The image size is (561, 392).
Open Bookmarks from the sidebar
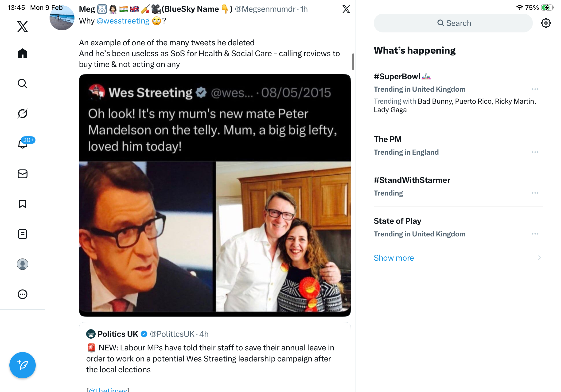click(x=23, y=204)
